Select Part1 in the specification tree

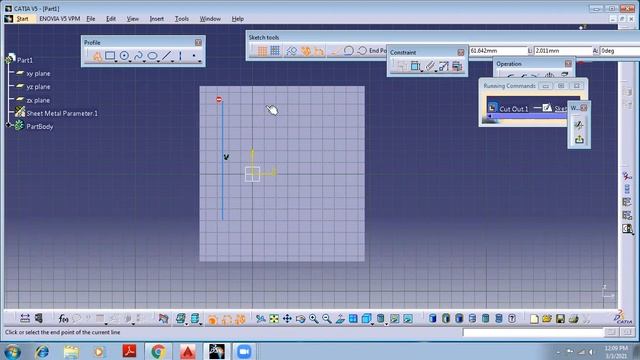pyautogui.click(x=24, y=60)
